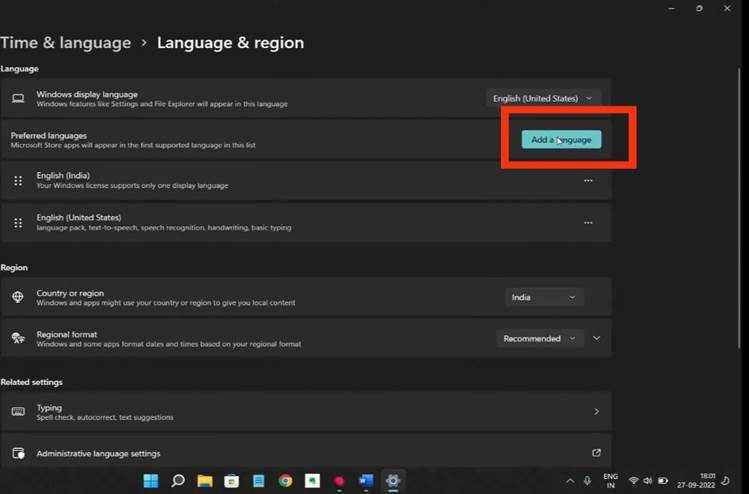749x494 pixels.
Task: Open more options for English (India)
Action: (x=588, y=181)
